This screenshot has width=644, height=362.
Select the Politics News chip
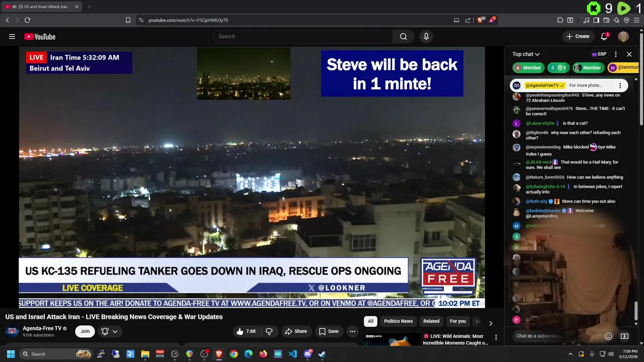coord(398,321)
